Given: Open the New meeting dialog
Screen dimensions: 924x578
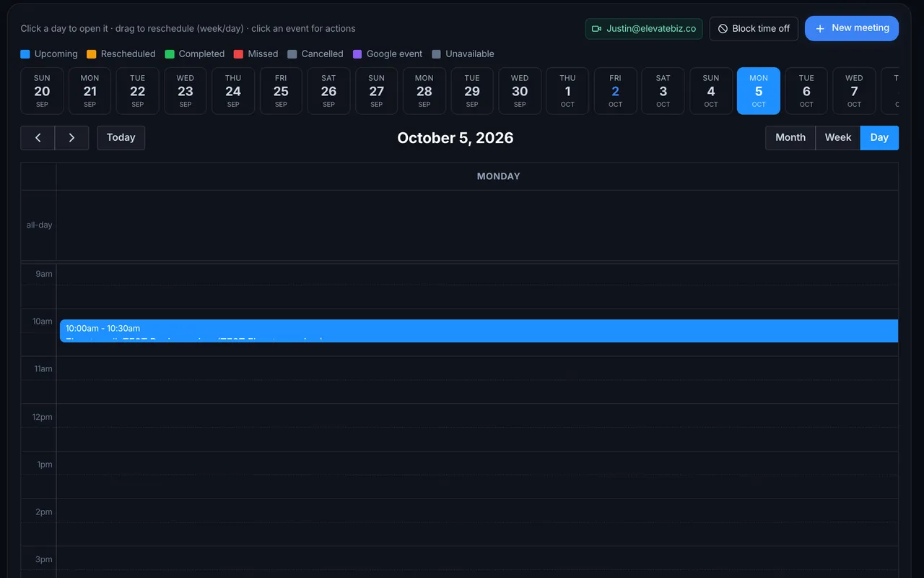Looking at the screenshot, I should coord(852,29).
